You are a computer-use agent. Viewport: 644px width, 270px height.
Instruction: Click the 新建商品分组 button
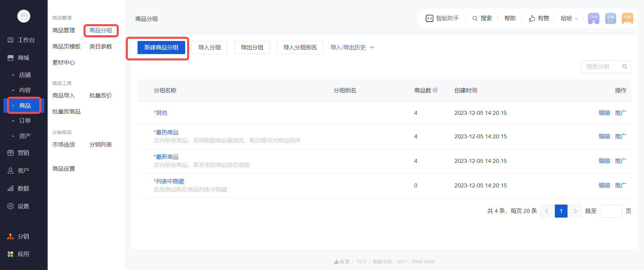[161, 47]
